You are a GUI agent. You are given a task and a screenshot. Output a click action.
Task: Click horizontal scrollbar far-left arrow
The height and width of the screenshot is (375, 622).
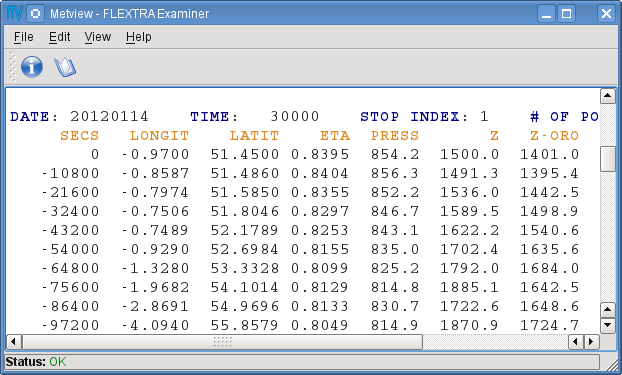pyautogui.click(x=13, y=341)
